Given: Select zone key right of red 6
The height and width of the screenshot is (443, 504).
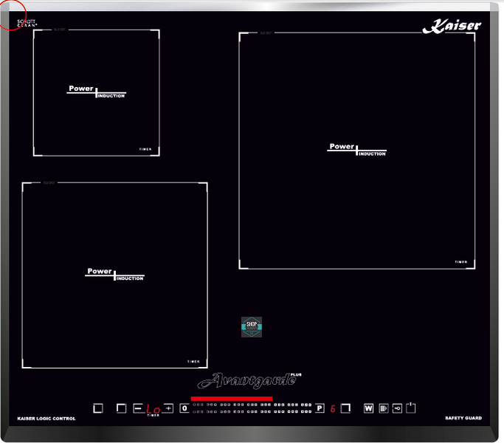Looking at the screenshot, I should point(345,408).
